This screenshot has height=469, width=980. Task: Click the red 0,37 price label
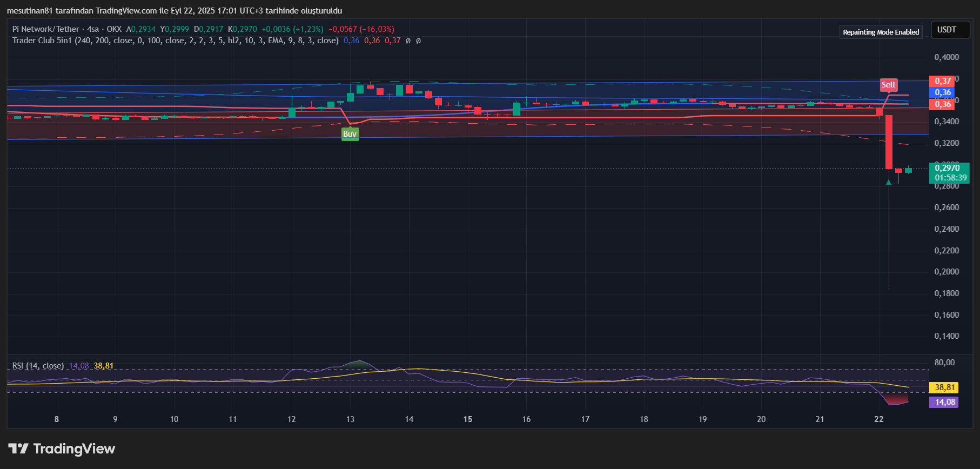(x=943, y=81)
